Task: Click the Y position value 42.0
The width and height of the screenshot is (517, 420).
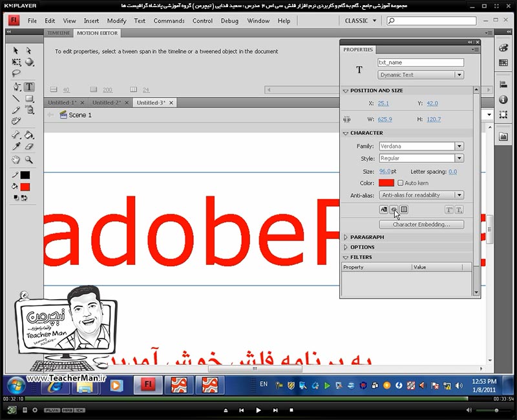Action: coord(432,103)
